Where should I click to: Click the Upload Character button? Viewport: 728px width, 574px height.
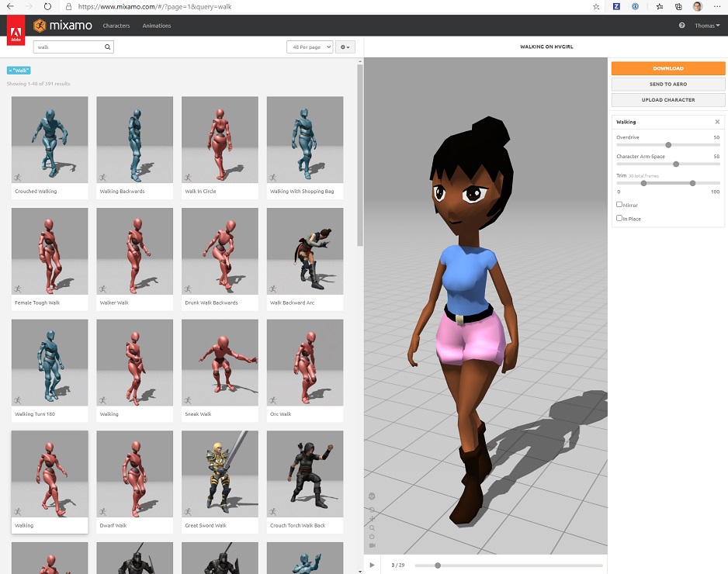coord(667,100)
